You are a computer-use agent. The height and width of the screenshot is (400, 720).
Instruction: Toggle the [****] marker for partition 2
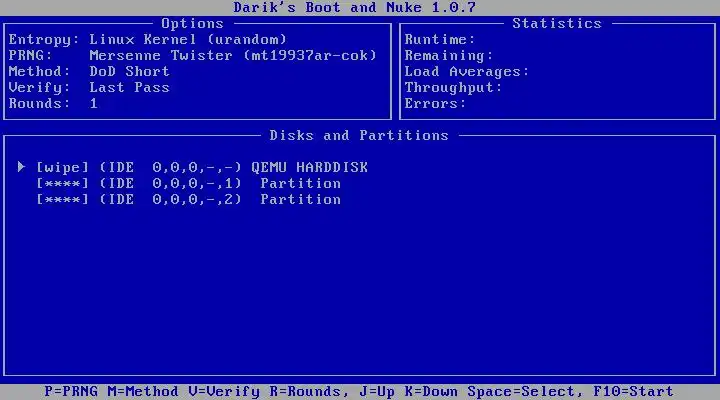[62, 200]
